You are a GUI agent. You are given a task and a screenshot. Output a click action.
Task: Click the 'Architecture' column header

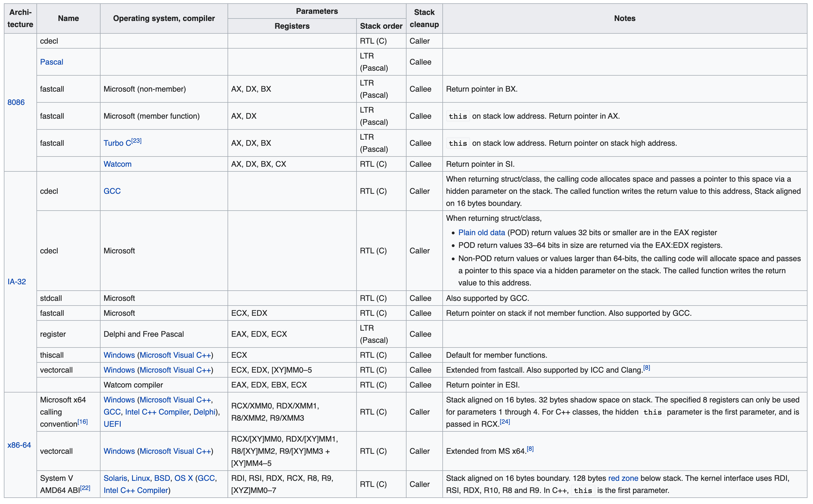[x=20, y=18]
